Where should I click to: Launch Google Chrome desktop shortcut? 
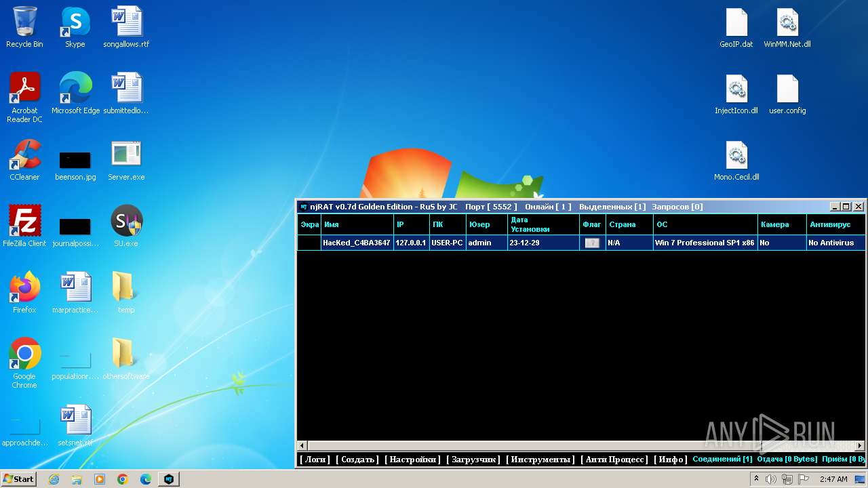coord(24,363)
